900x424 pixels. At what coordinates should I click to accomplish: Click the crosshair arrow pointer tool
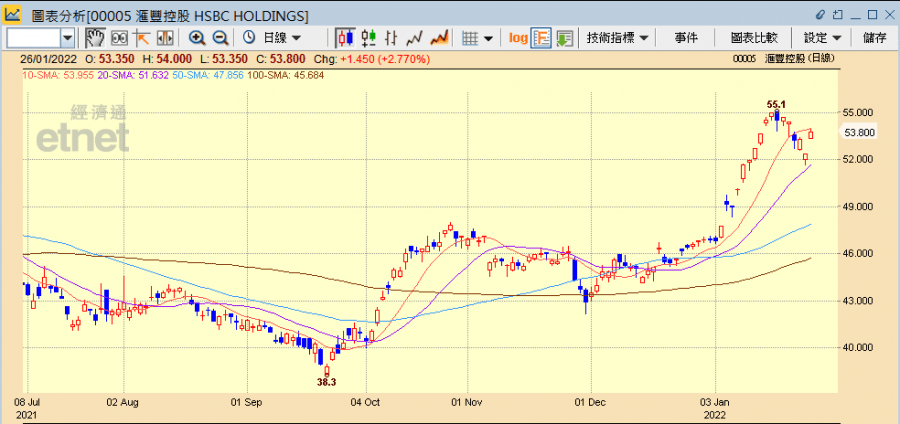141,38
